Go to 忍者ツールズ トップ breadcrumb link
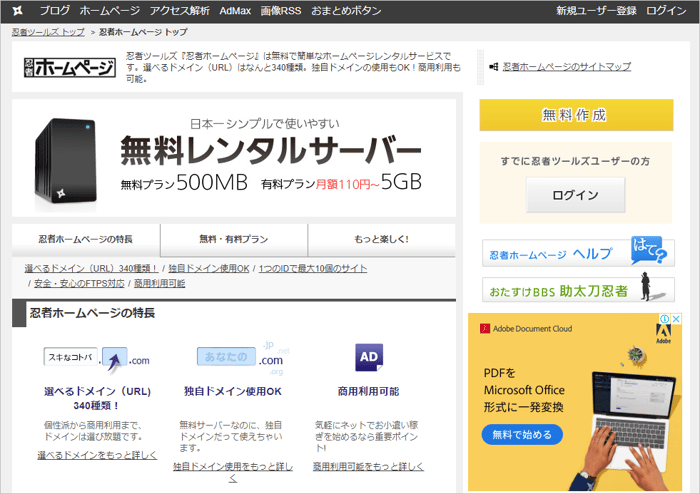This screenshot has height=494, width=700. click(48, 32)
